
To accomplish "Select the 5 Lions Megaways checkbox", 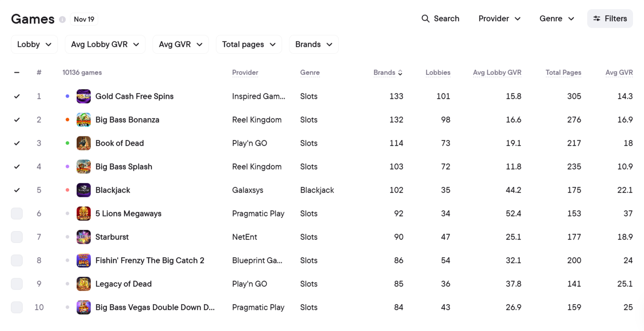I will (x=17, y=213).
